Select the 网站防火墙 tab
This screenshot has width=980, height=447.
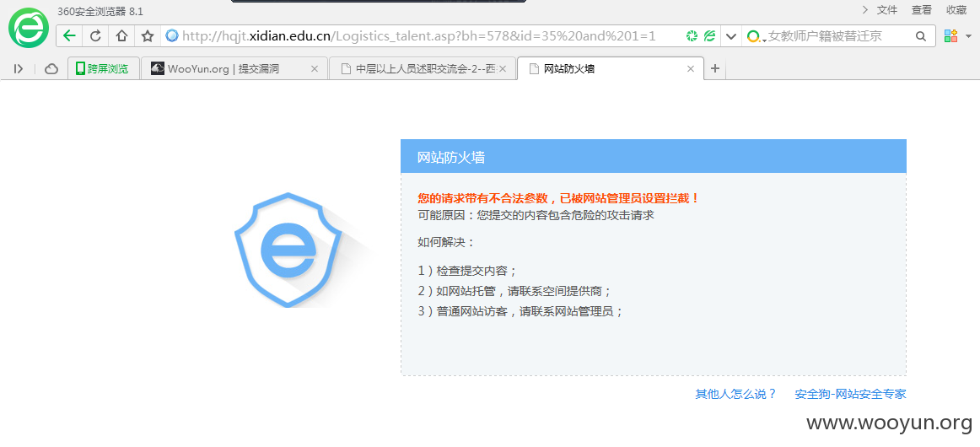pos(610,69)
